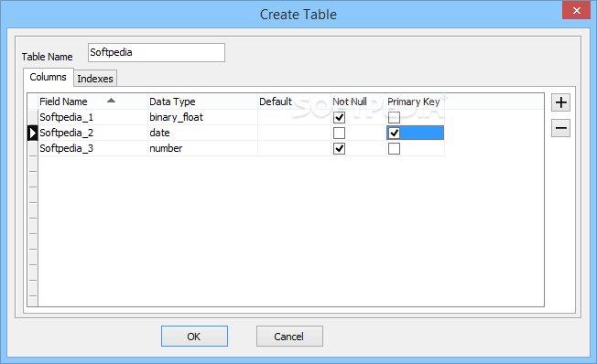
Task: Enable Primary Key for Softpedia_1
Action: pos(394,118)
